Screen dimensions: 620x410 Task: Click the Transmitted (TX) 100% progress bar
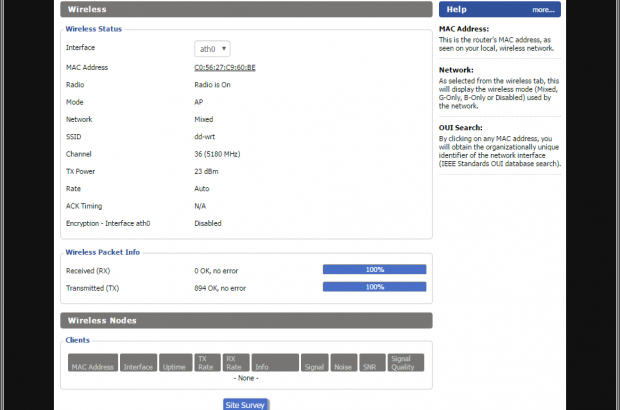pos(374,287)
